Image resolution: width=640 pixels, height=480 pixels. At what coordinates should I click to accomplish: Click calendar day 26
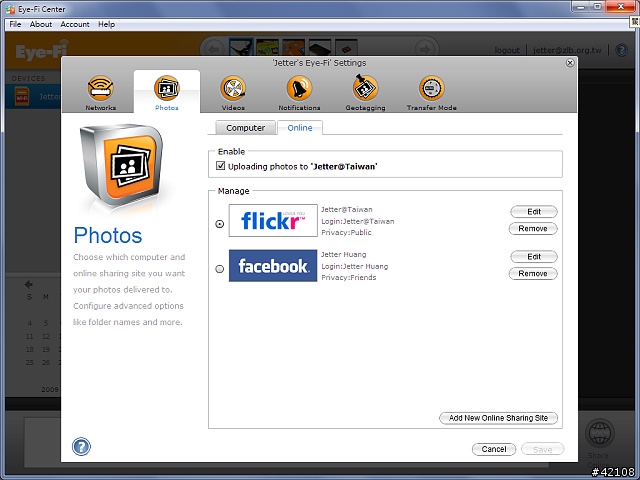click(x=46, y=362)
